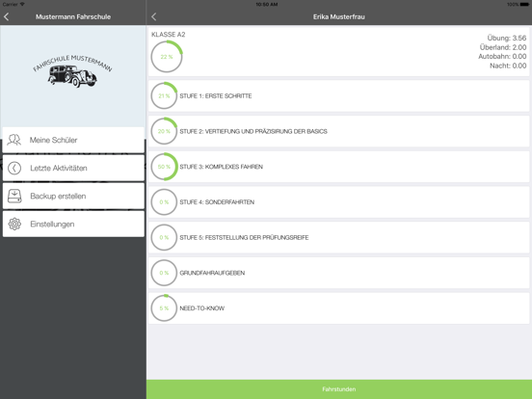Screen dimensions: 532x399
Task: Tap the Klasse A2 heading
Action: pos(169,35)
